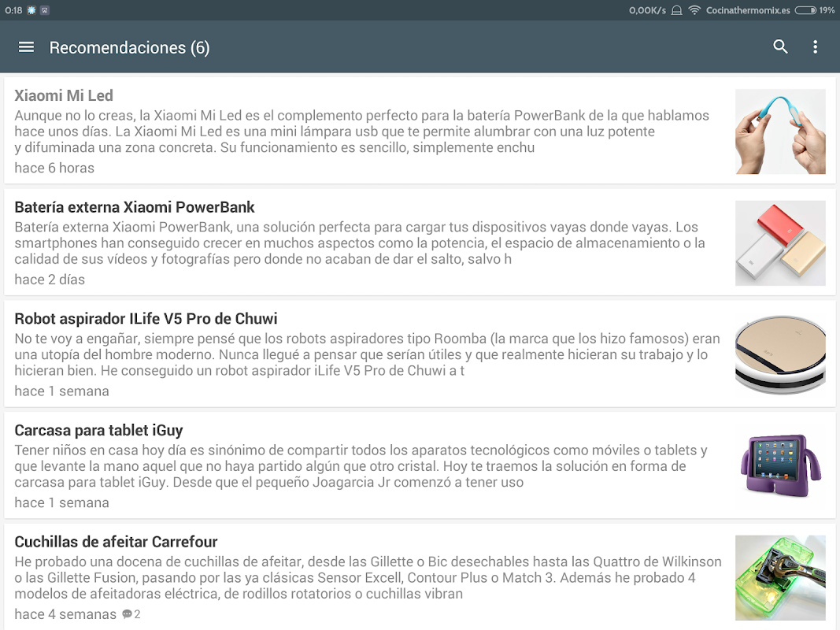The width and height of the screenshot is (840, 630).
Task: Tap the notification bell status icon
Action: click(676, 10)
